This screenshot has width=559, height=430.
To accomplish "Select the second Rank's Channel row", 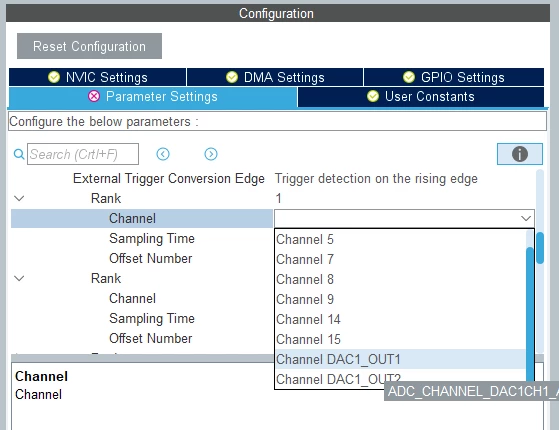I will click(132, 298).
